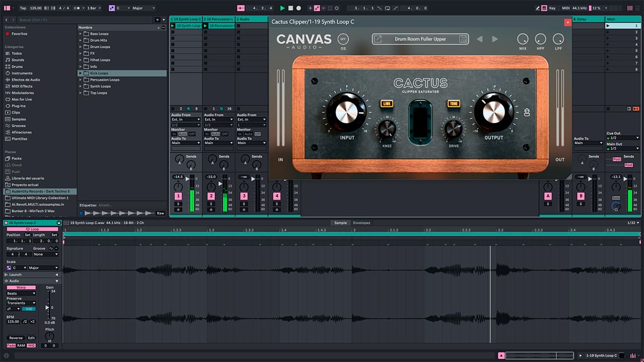644x362 pixels.
Task: Toggle the MIDI map mode button
Action: click(565, 8)
